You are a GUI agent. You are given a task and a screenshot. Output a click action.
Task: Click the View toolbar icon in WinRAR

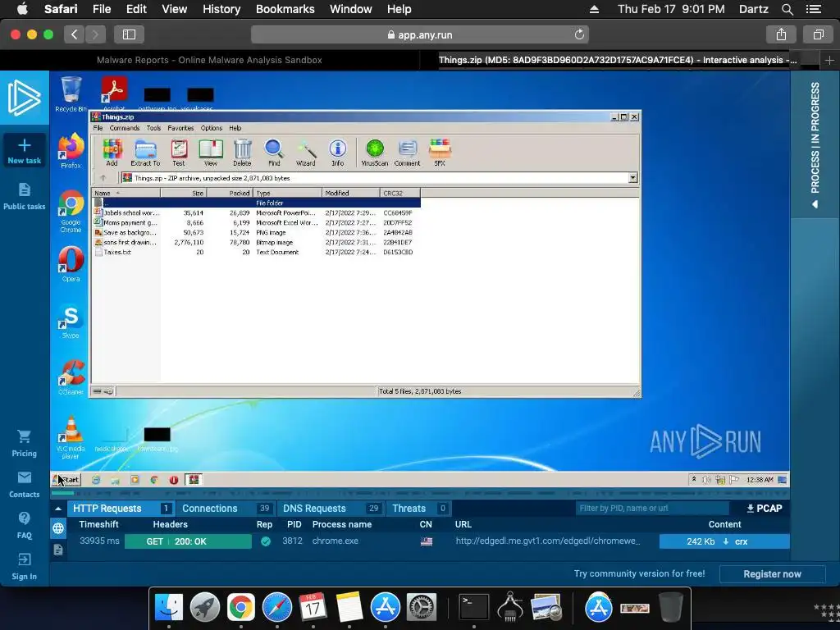point(211,152)
